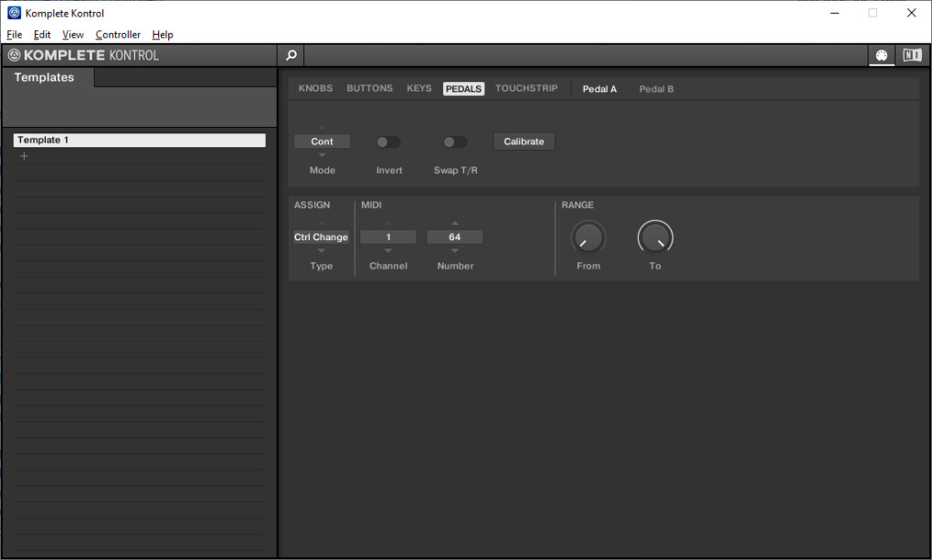Open the Help menu
The image size is (932, 560).
pos(163,35)
